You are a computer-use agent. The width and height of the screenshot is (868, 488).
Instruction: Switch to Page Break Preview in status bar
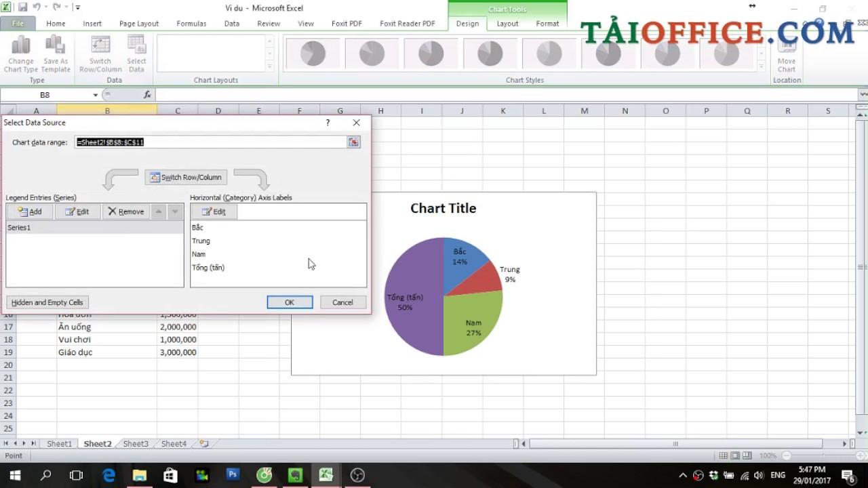[x=747, y=456]
